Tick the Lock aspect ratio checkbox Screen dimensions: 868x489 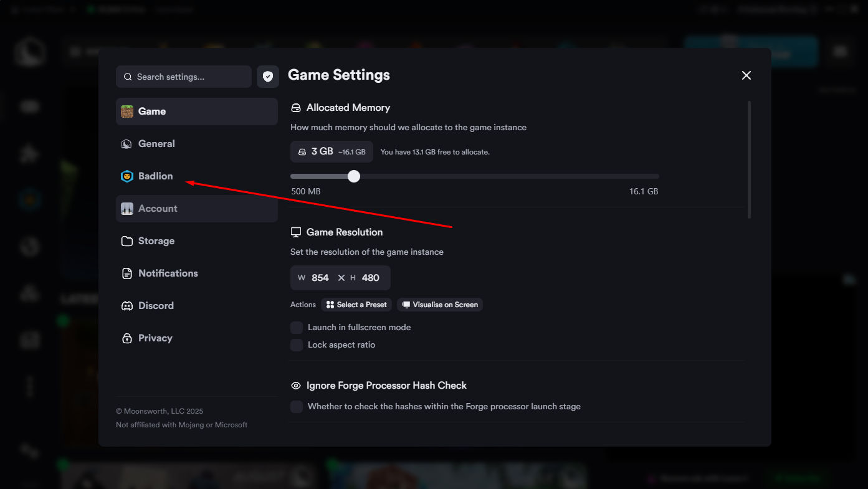[x=297, y=344]
